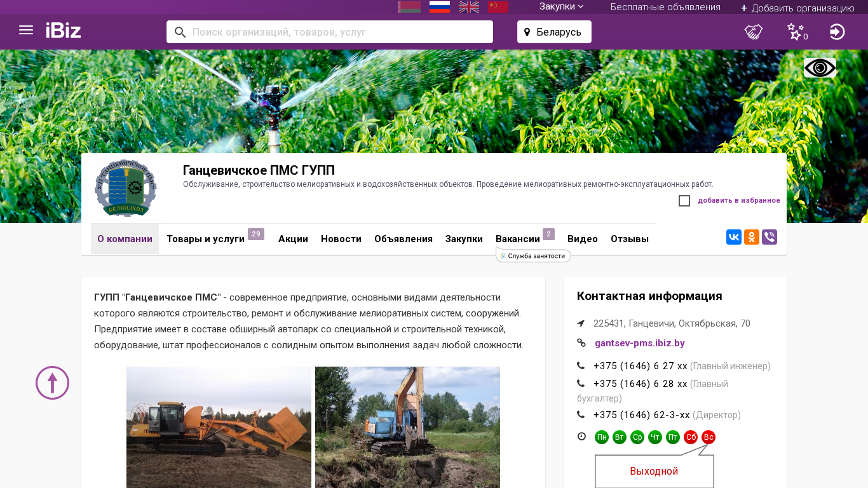This screenshot has width=868, height=488.
Task: Click the iBiz logo
Action: pos(64,30)
